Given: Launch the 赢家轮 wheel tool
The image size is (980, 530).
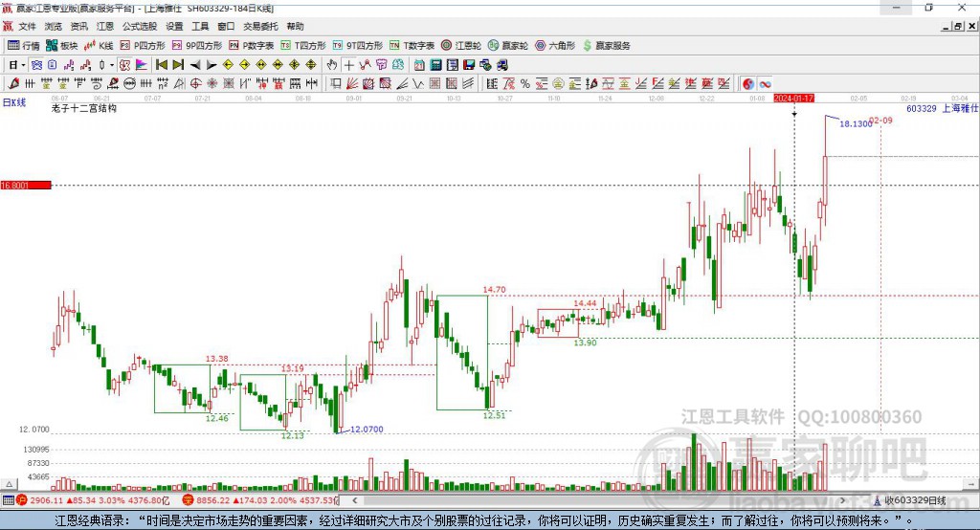Looking at the screenshot, I should click(508, 46).
